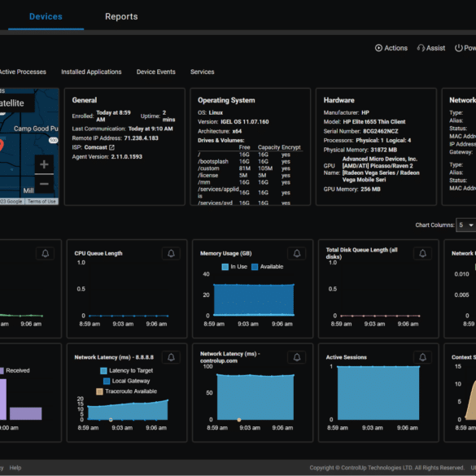Open the Services tab
The width and height of the screenshot is (476, 476).
202,72
